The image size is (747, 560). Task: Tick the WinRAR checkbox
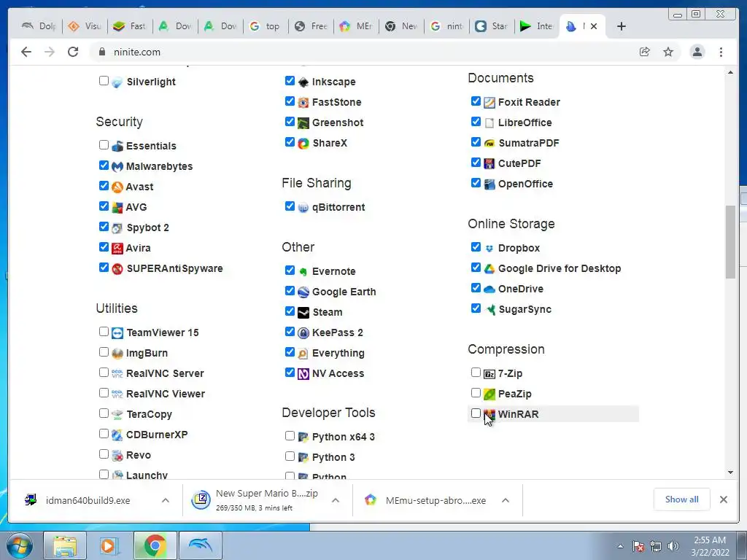[476, 413]
